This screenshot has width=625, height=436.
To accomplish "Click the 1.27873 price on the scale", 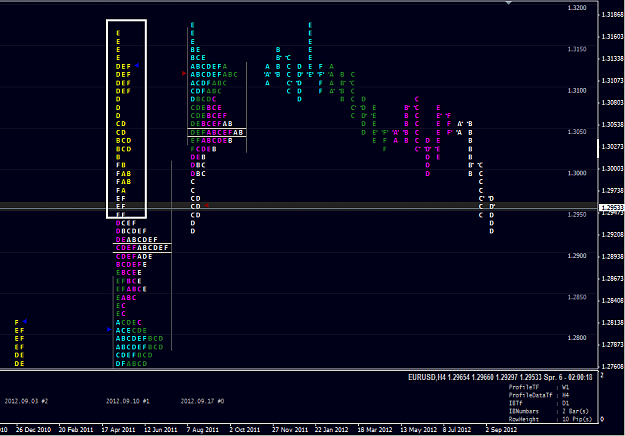I will pos(612,344).
